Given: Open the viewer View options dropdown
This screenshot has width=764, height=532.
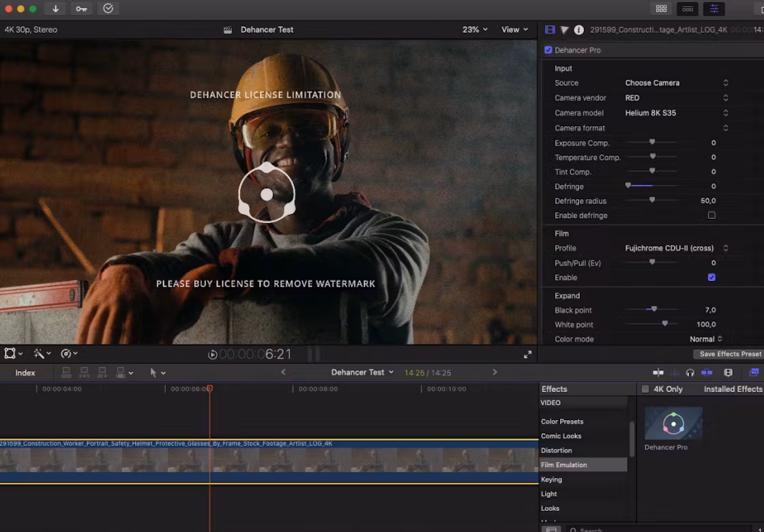Looking at the screenshot, I should [514, 30].
